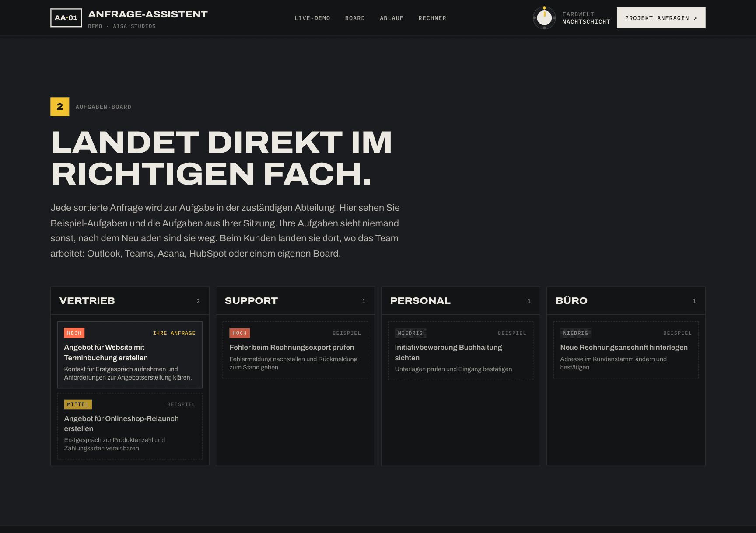
Task: Click the Projekt anfragen button
Action: click(x=661, y=18)
